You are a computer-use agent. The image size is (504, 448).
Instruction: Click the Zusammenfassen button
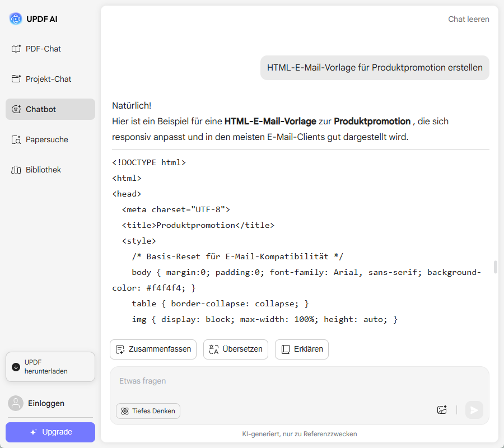tap(153, 349)
